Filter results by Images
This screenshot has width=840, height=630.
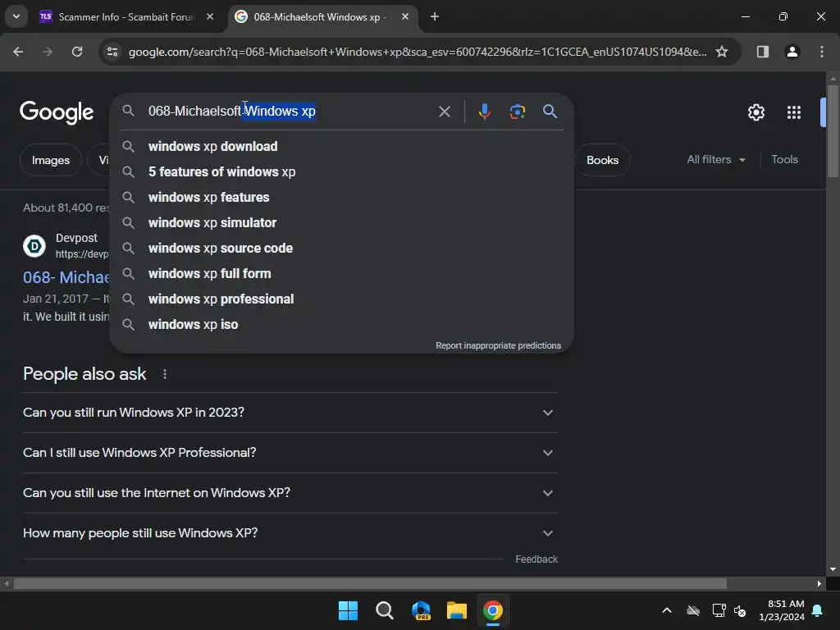50,160
